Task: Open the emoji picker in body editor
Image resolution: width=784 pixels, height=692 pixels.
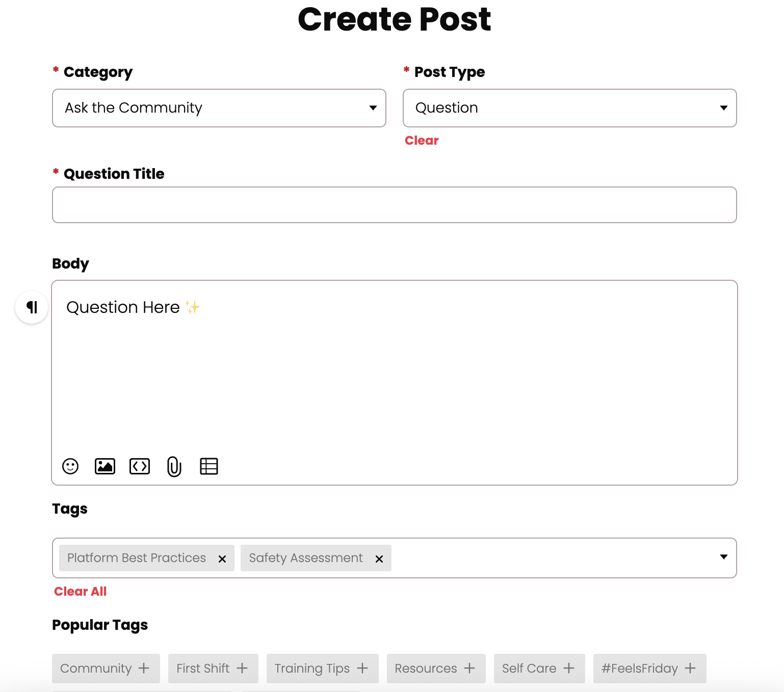Action: [70, 466]
